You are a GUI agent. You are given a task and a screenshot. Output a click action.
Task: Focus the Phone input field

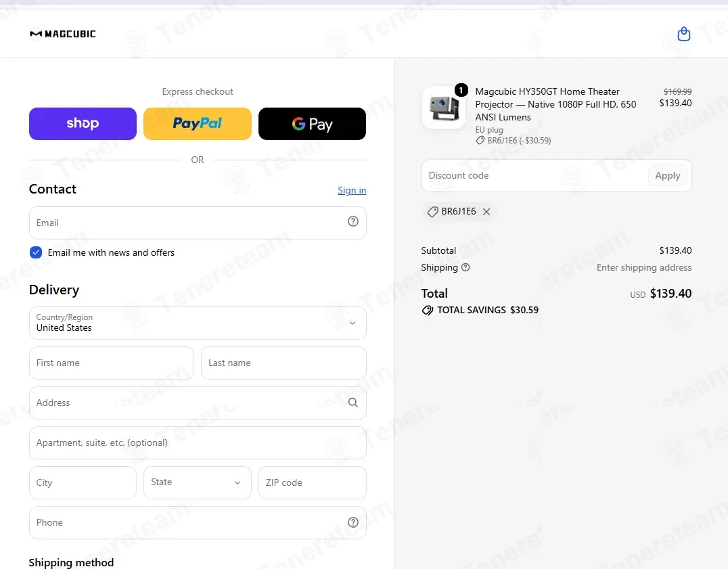pyautogui.click(x=198, y=522)
